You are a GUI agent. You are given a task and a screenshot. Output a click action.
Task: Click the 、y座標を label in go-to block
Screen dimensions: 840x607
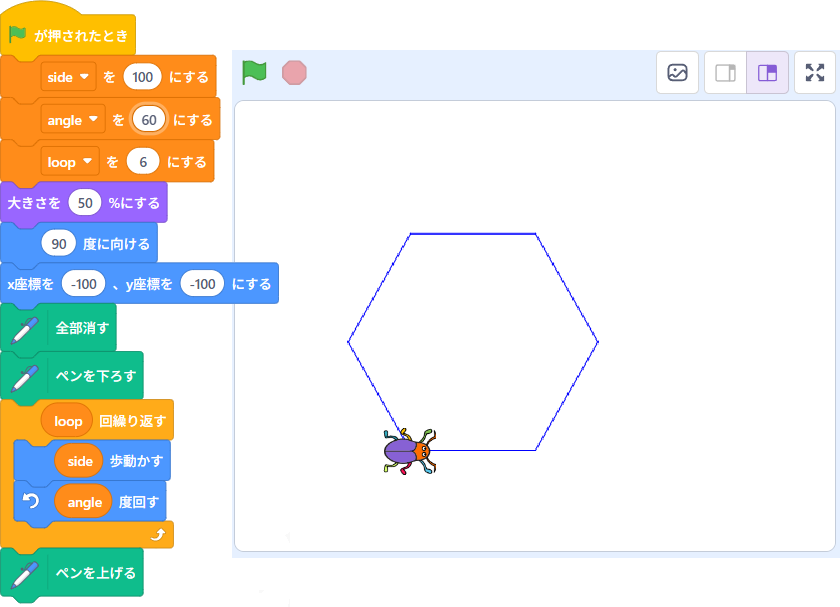[x=143, y=284]
